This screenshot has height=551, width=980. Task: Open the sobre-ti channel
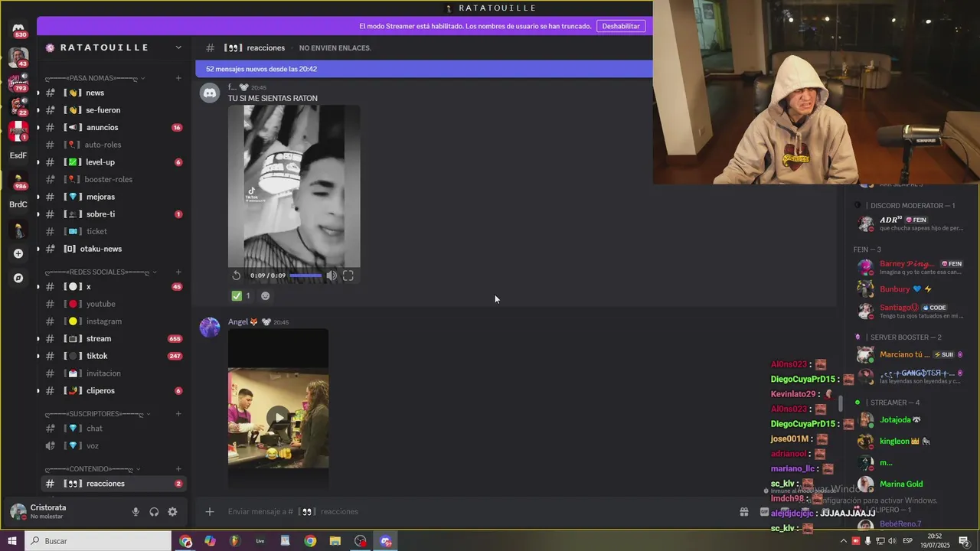click(113, 214)
